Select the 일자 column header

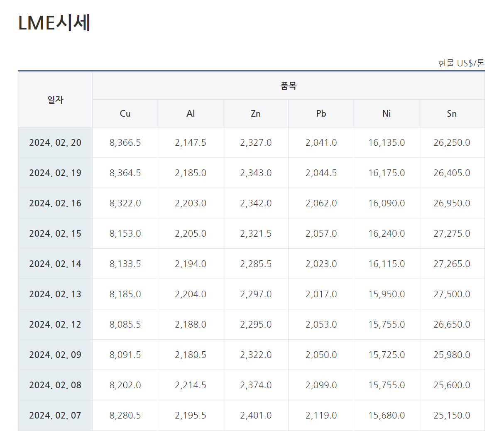coord(55,100)
